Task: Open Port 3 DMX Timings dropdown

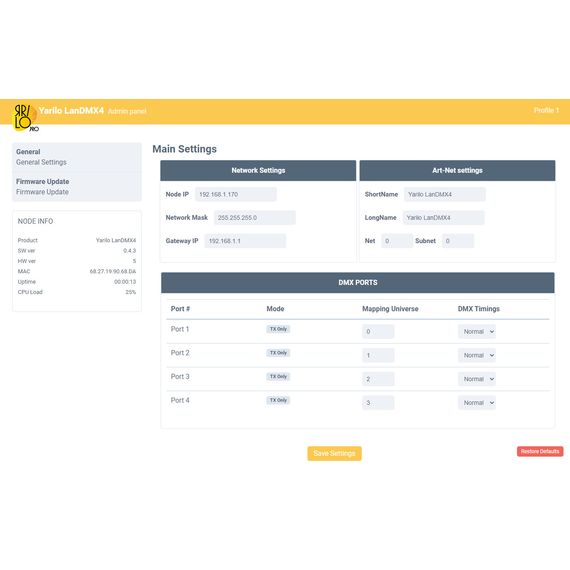Action: click(x=477, y=379)
